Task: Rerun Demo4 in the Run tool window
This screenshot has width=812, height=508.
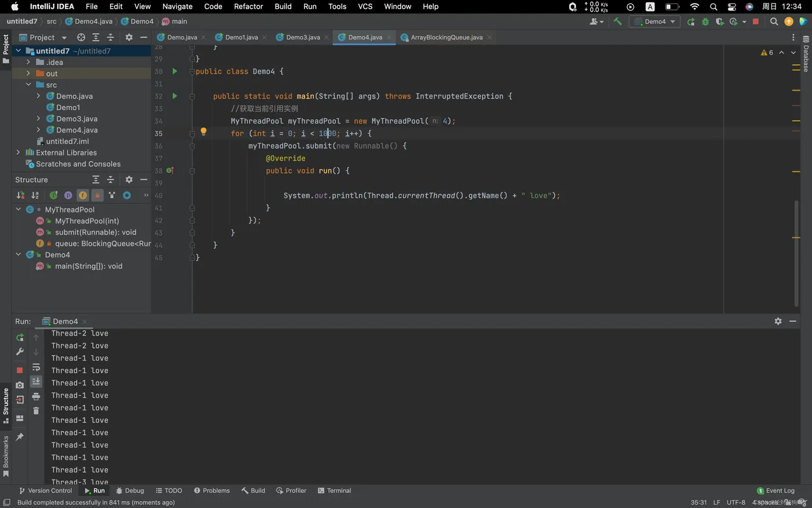Action: pos(20,337)
